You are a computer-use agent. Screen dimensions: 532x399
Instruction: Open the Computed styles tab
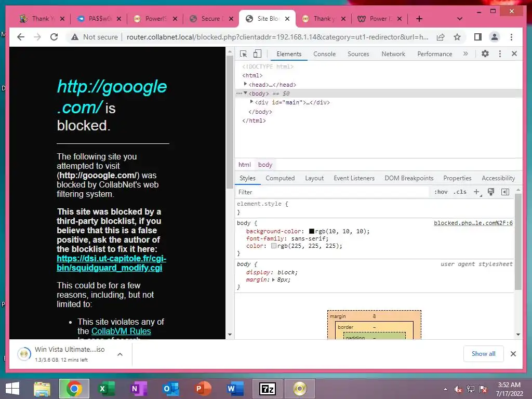[280, 178]
